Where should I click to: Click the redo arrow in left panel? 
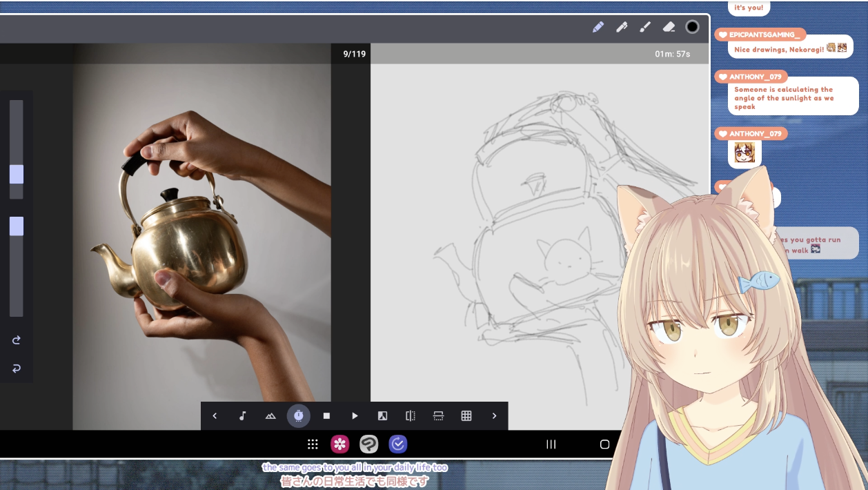[17, 340]
